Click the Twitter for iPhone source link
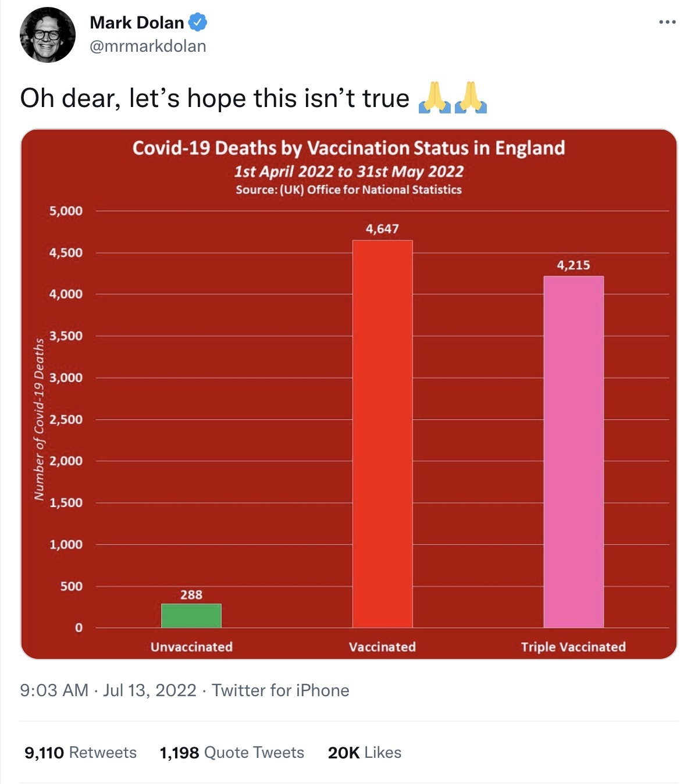This screenshot has width=691, height=784. (280, 690)
